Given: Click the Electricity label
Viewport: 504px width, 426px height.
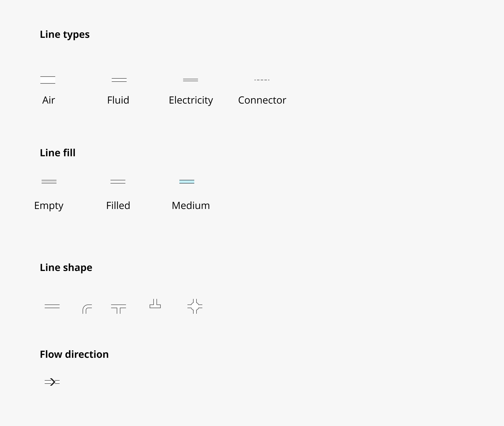Looking at the screenshot, I should [191, 100].
